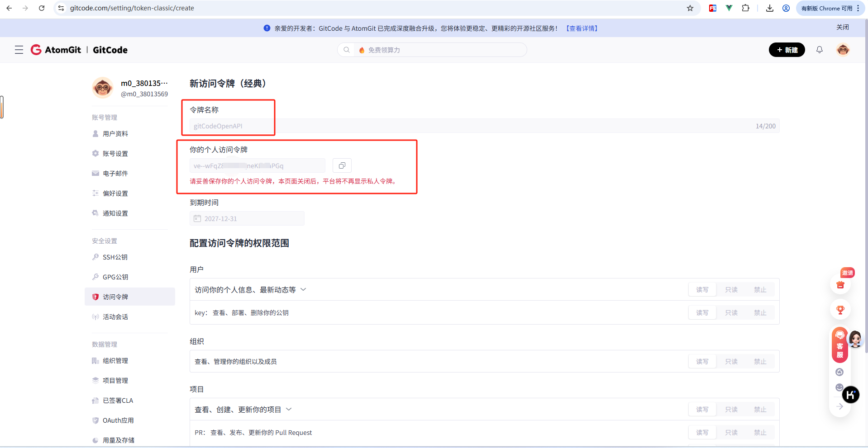Click the copy token icon
Screen dimensions: 868x448
[342, 165]
